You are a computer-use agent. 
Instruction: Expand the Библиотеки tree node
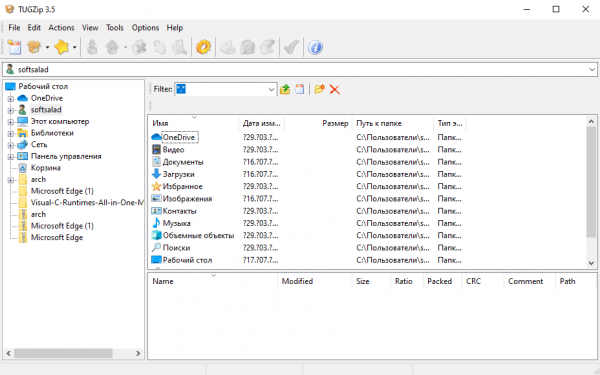tap(11, 134)
